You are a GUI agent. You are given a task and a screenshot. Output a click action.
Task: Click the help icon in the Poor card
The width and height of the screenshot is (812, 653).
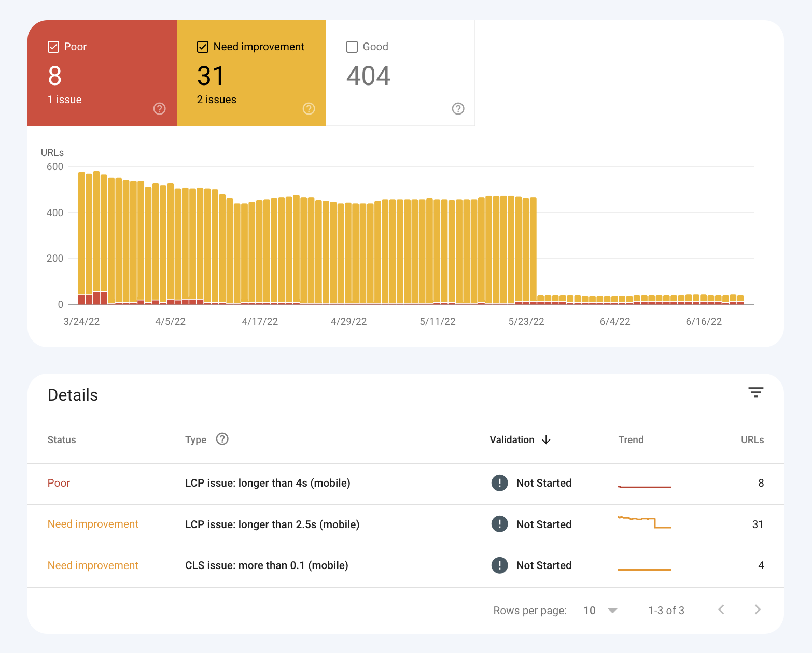tap(159, 109)
